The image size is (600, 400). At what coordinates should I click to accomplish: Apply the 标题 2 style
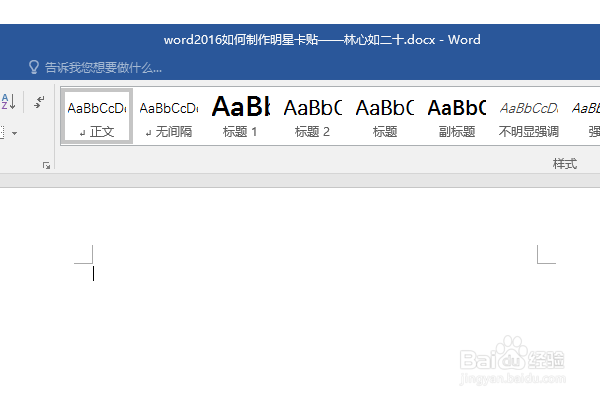[x=312, y=116]
